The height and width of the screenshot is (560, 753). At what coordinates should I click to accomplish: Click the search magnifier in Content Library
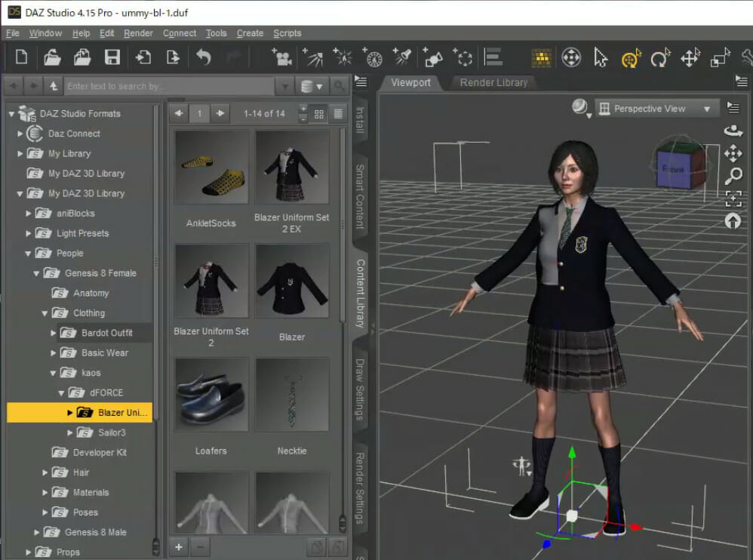click(x=339, y=87)
